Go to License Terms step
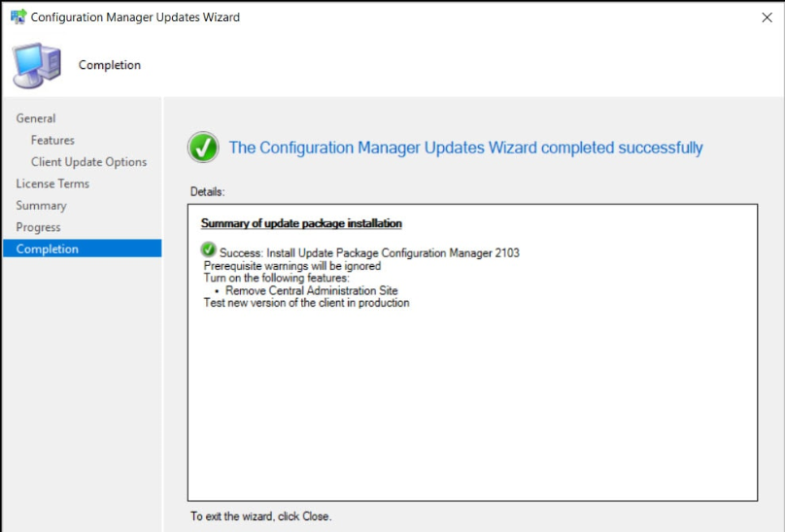Image resolution: width=785 pixels, height=532 pixels. point(52,183)
